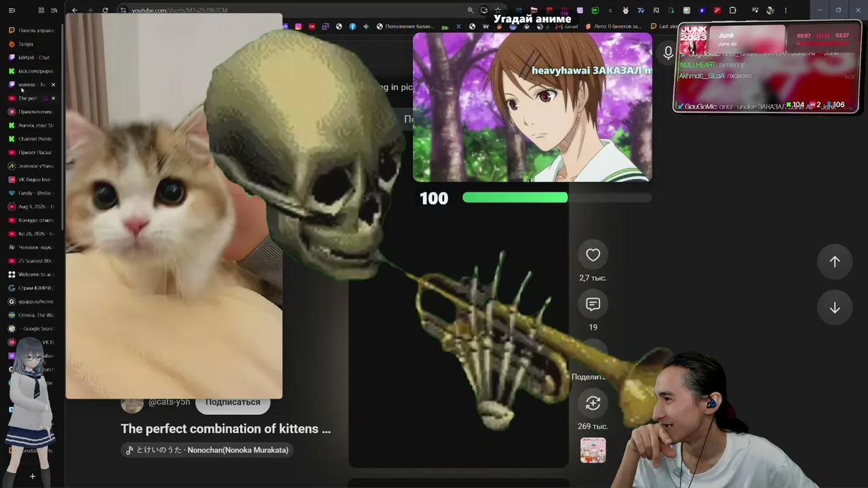Open the Человек-паук tab

[x=31, y=247]
